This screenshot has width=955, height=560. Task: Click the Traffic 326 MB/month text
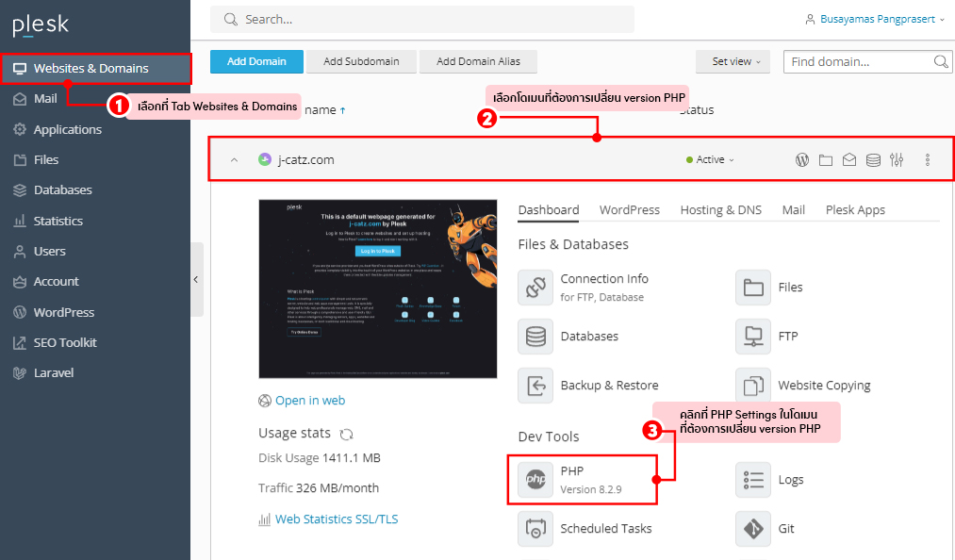319,488
